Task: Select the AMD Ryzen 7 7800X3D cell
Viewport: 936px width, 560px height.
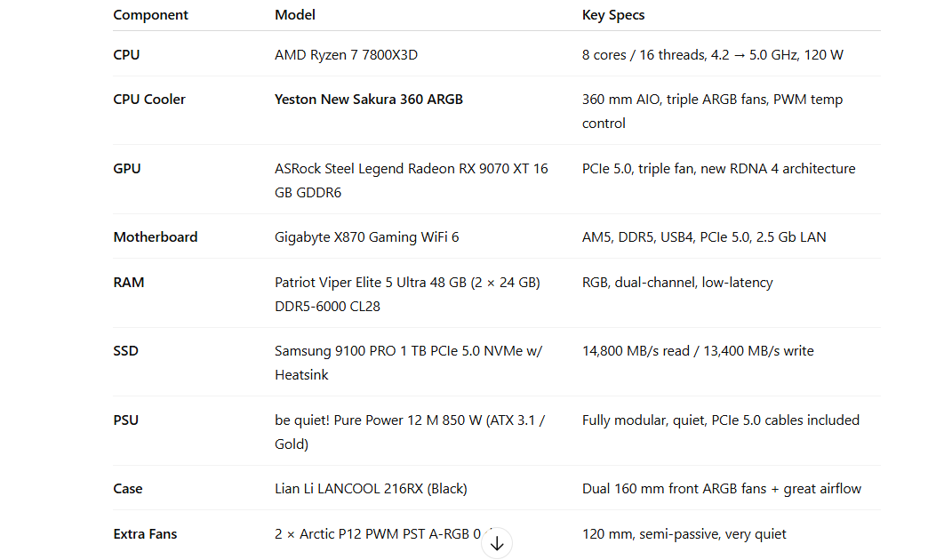Action: (x=346, y=55)
